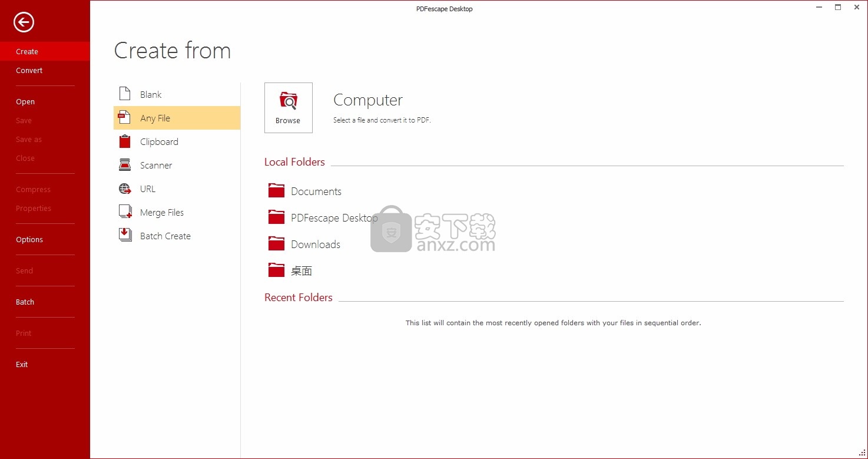This screenshot has height=459, width=868.
Task: Minimize the PDFescape Desktop window
Action: pyautogui.click(x=819, y=7)
